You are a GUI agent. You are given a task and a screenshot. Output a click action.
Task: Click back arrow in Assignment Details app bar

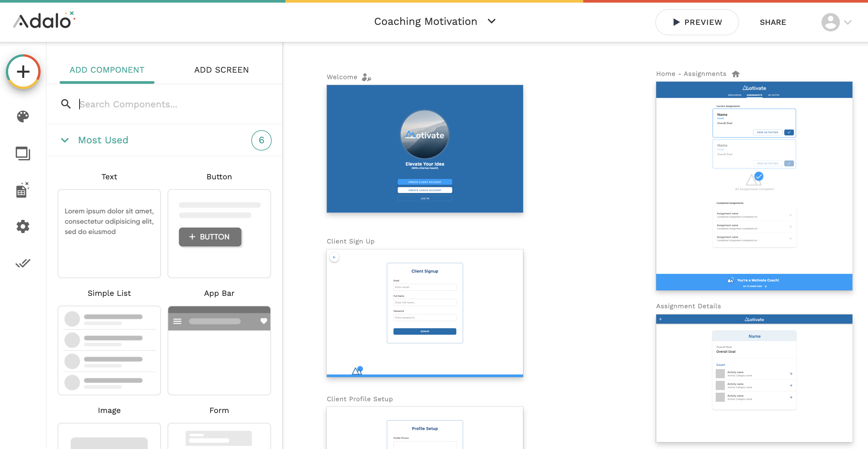click(661, 319)
